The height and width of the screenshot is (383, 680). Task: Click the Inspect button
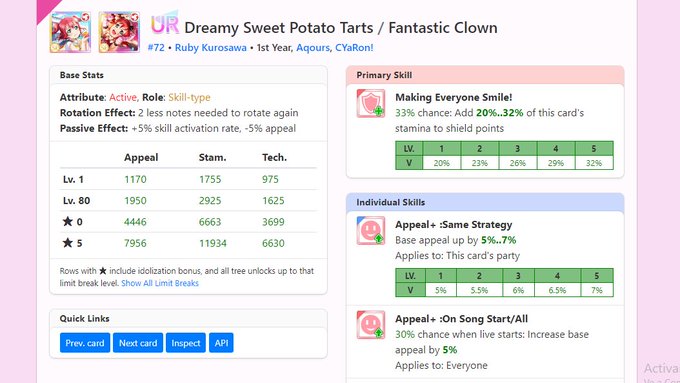pyautogui.click(x=186, y=343)
